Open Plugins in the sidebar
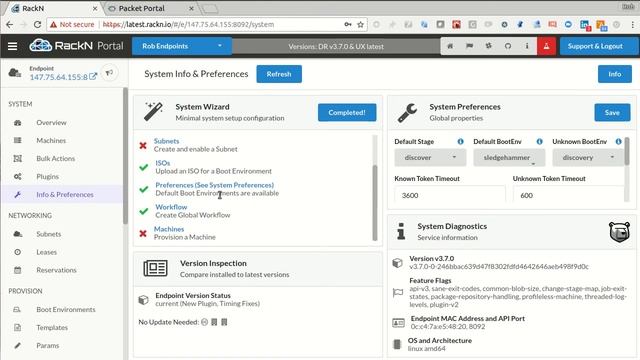 (x=47, y=176)
